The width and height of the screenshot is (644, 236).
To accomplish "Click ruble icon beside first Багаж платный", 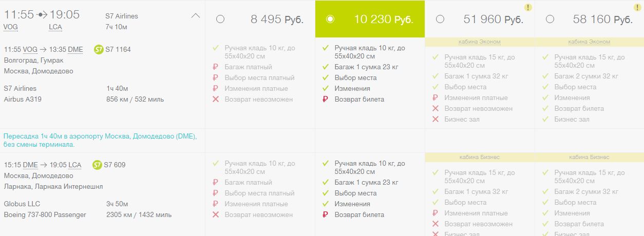I will pos(215,67).
